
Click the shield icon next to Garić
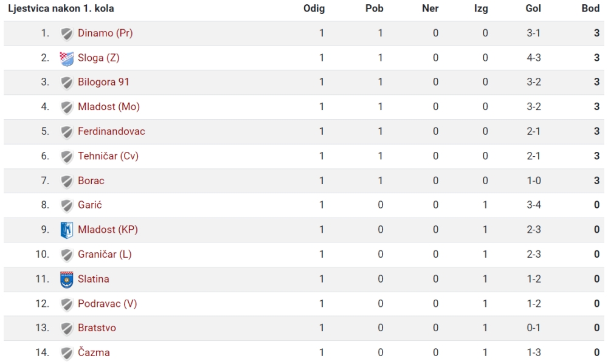point(67,205)
